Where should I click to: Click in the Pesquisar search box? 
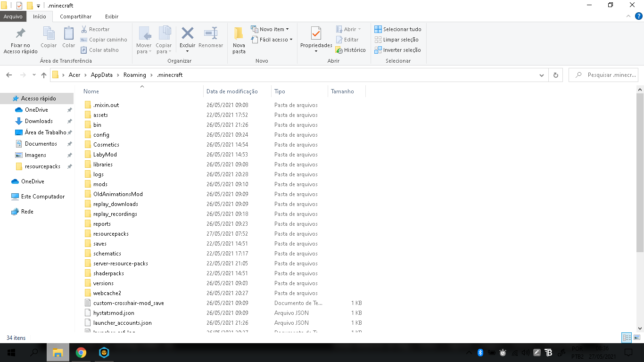point(603,75)
